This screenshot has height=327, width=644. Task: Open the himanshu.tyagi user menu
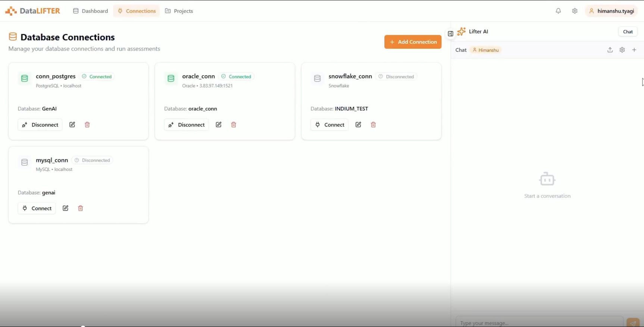[612, 11]
